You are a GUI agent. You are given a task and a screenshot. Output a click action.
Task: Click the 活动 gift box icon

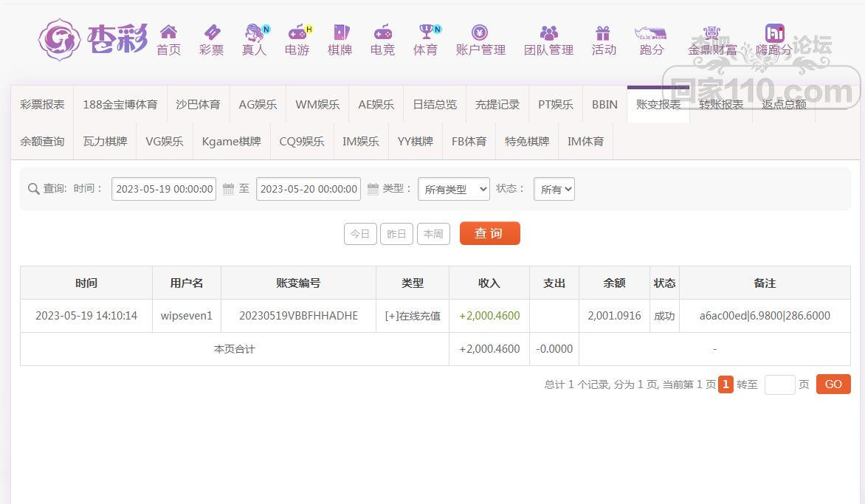[603, 32]
